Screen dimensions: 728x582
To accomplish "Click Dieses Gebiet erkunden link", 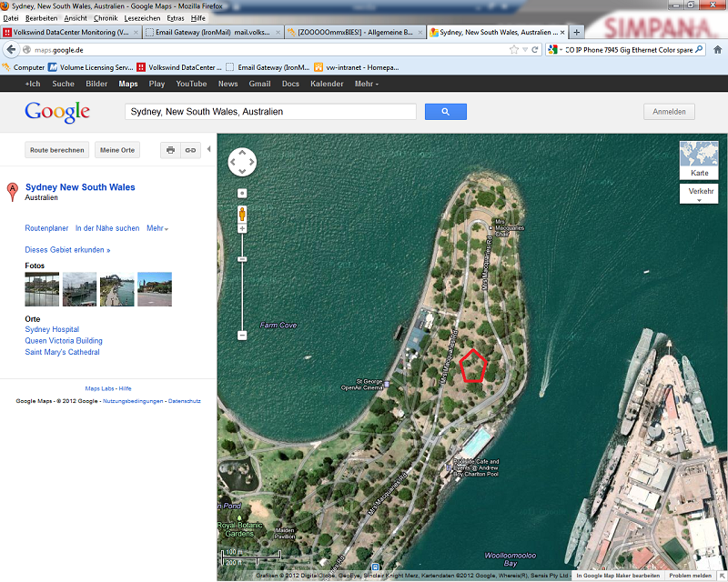I will click(67, 250).
